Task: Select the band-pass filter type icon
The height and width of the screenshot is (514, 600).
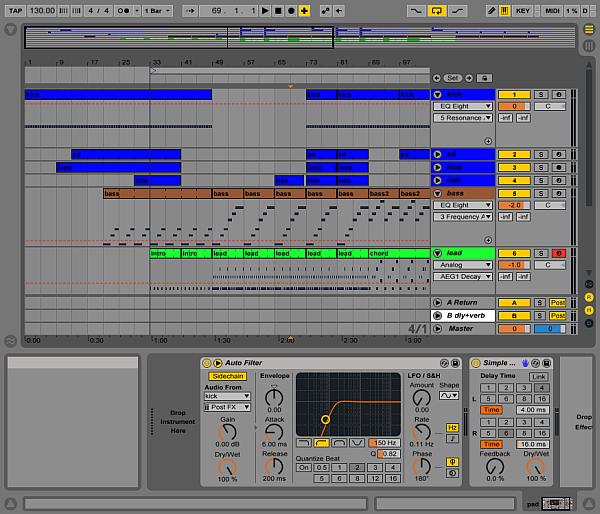Action: tap(339, 443)
